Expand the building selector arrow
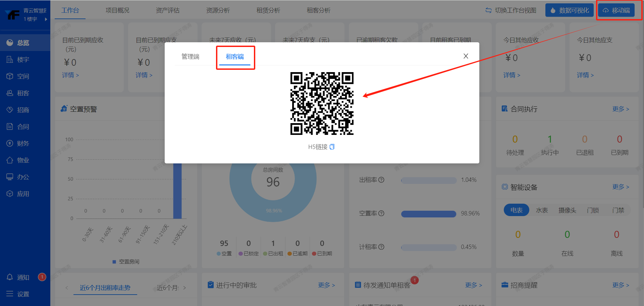 [x=46, y=19]
